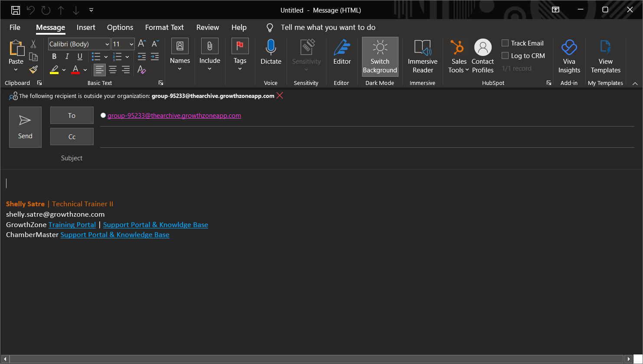Click the Send button
This screenshot has width=643, height=364.
click(25, 127)
